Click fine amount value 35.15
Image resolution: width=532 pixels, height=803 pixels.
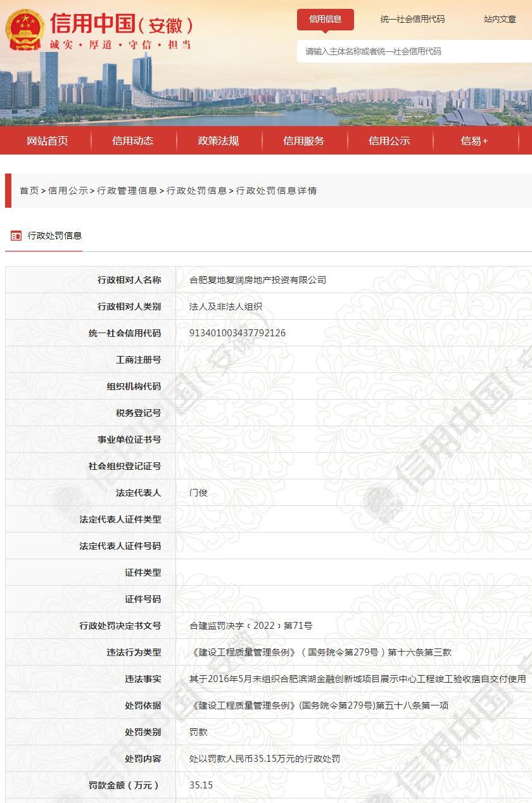201,785
